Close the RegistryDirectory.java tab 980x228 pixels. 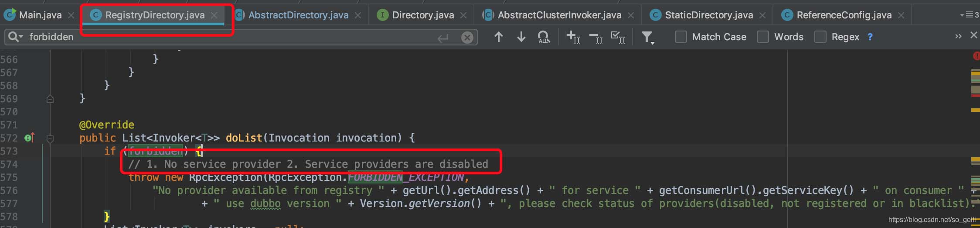click(214, 15)
